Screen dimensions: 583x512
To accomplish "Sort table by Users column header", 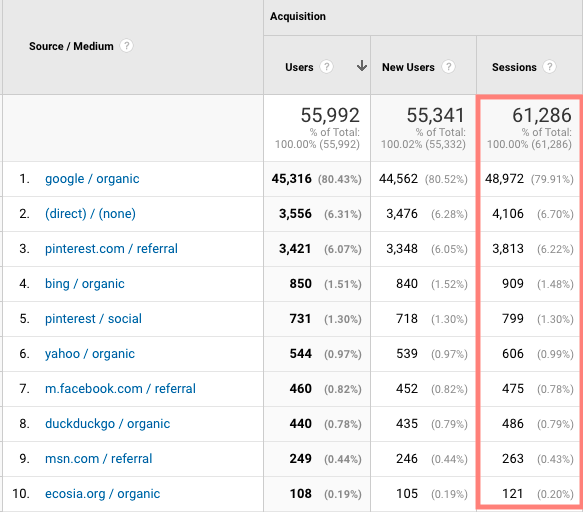I will [x=299, y=67].
